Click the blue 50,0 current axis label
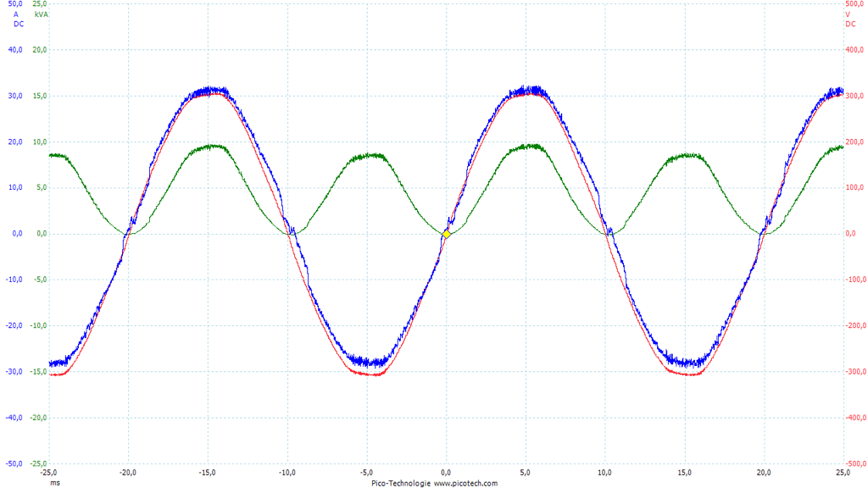 pos(15,4)
